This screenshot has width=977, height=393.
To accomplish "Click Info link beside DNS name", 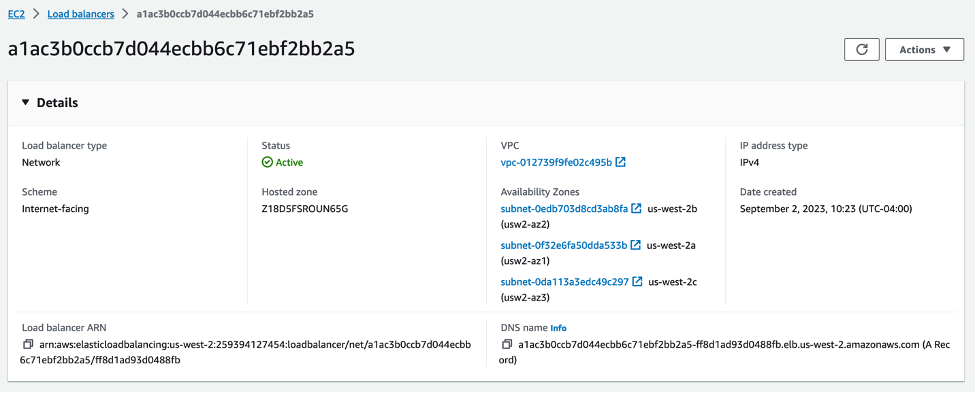I will pos(559,328).
